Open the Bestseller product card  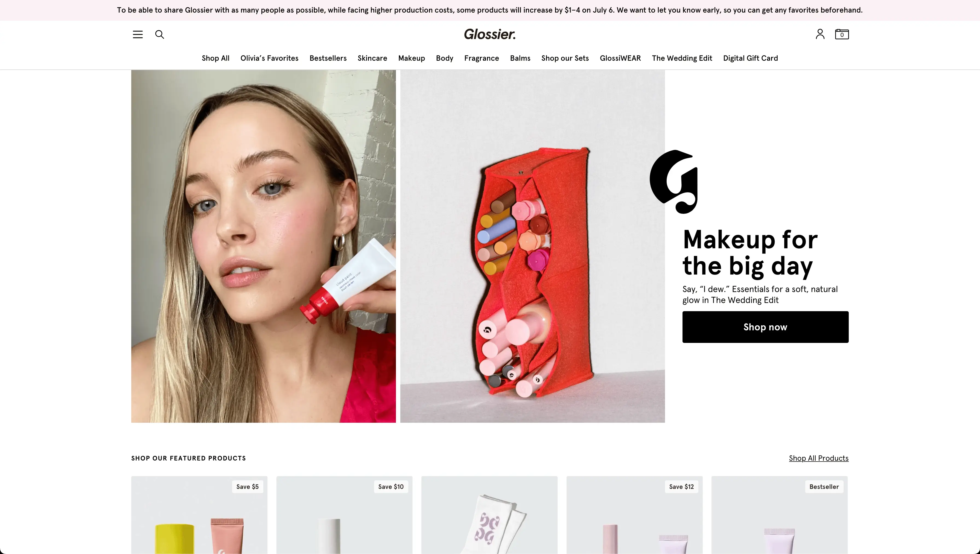(780, 515)
